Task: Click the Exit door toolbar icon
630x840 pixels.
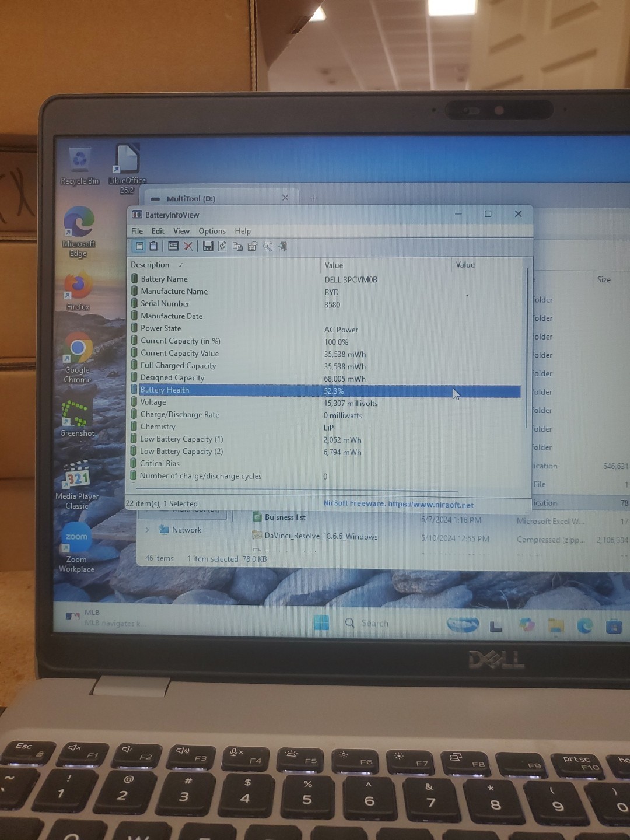Action: [283, 246]
